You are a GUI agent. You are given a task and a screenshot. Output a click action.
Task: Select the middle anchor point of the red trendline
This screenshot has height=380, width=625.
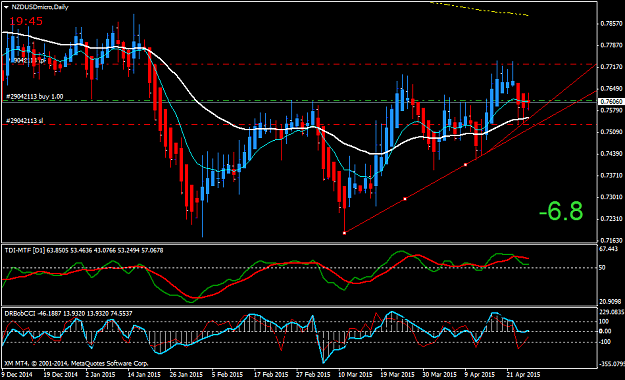405,199
